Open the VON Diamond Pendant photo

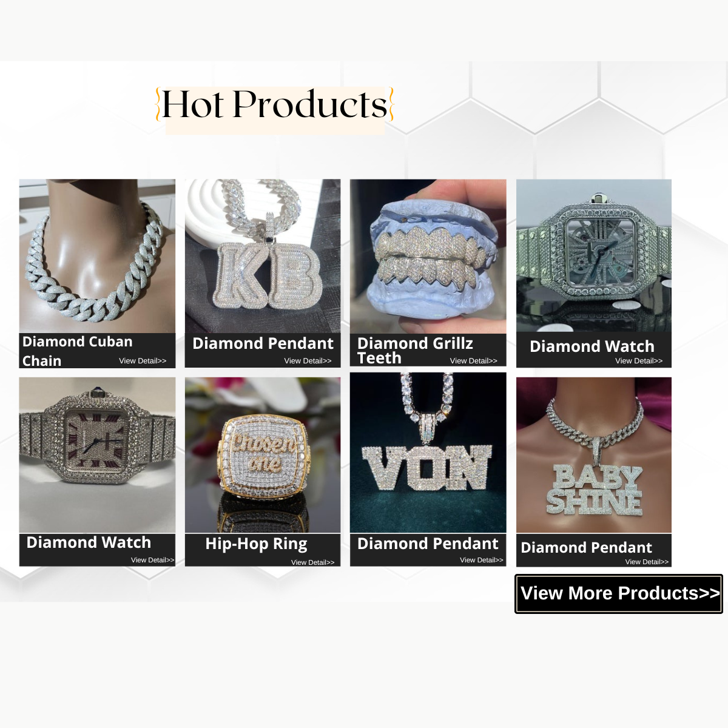click(428, 453)
